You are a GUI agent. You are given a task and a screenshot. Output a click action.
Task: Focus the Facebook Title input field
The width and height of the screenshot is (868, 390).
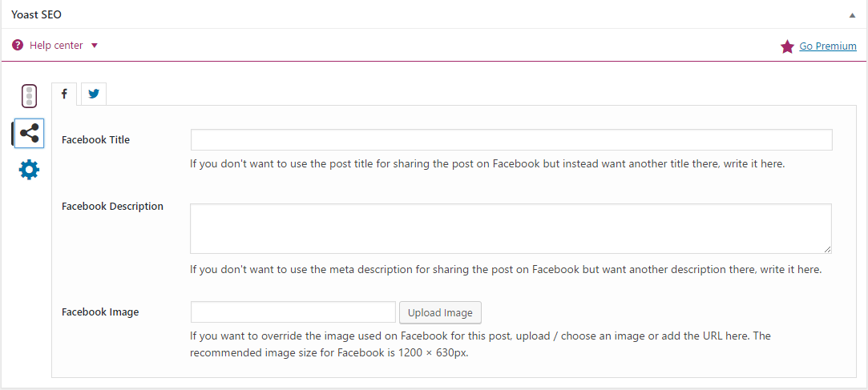(511, 140)
